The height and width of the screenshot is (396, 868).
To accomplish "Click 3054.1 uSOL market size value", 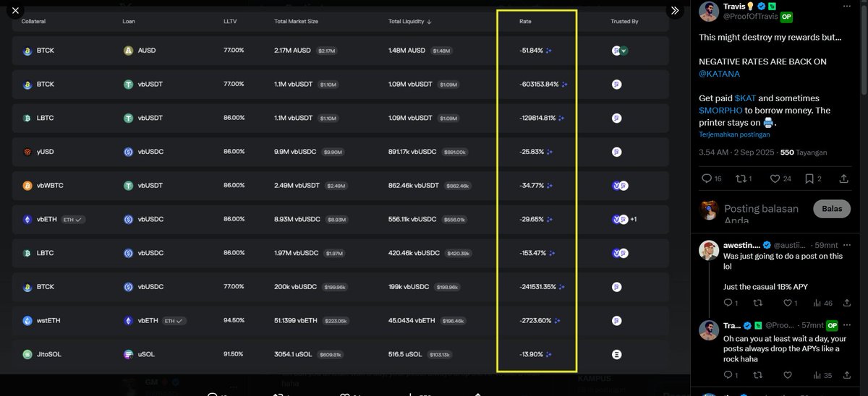I will click(x=294, y=354).
